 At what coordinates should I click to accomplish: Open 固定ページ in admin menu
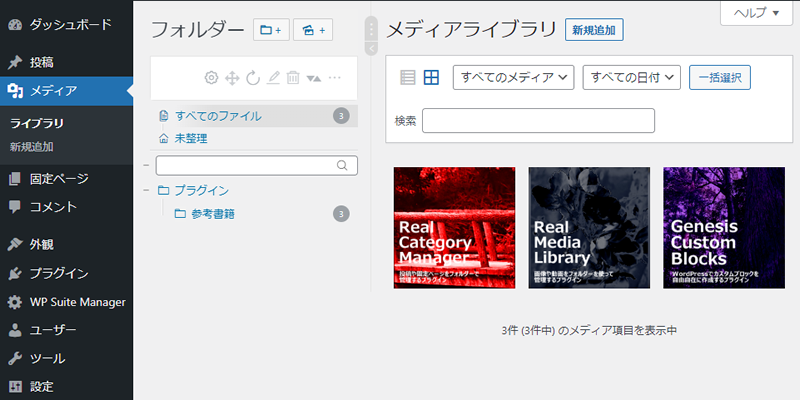click(x=66, y=179)
